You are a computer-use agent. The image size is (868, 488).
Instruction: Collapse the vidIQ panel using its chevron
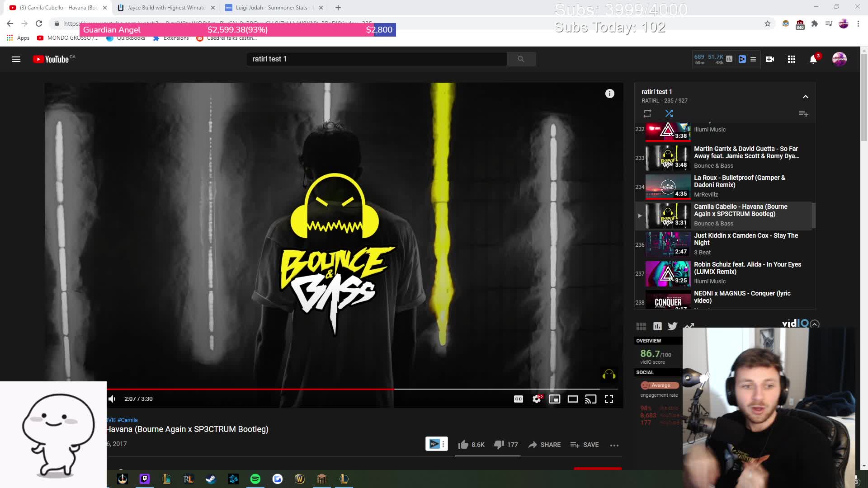point(815,324)
